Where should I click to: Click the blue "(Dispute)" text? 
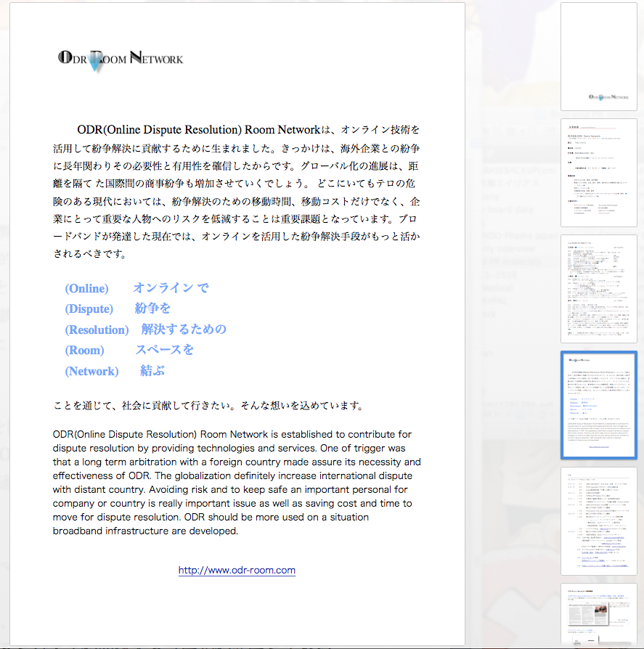pyautogui.click(x=89, y=309)
